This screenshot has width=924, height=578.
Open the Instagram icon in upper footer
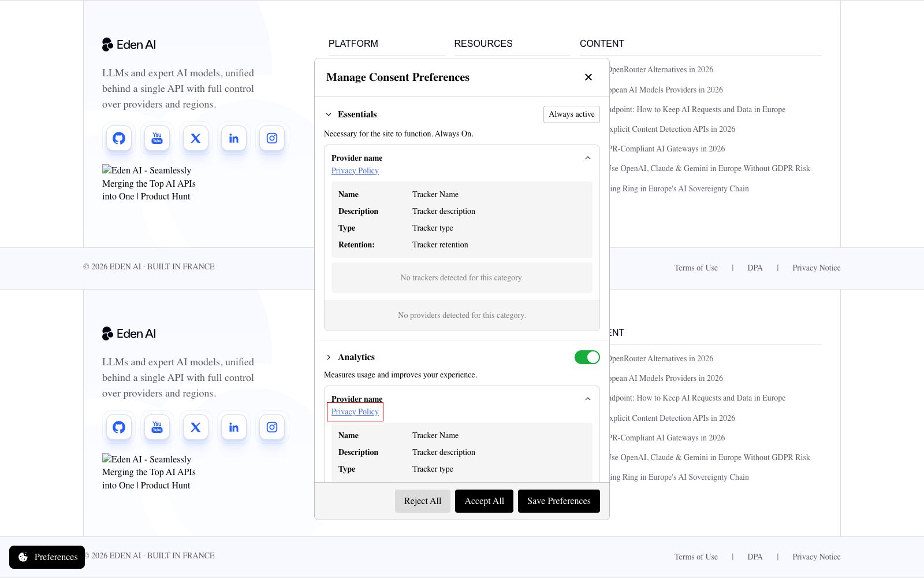tap(272, 138)
